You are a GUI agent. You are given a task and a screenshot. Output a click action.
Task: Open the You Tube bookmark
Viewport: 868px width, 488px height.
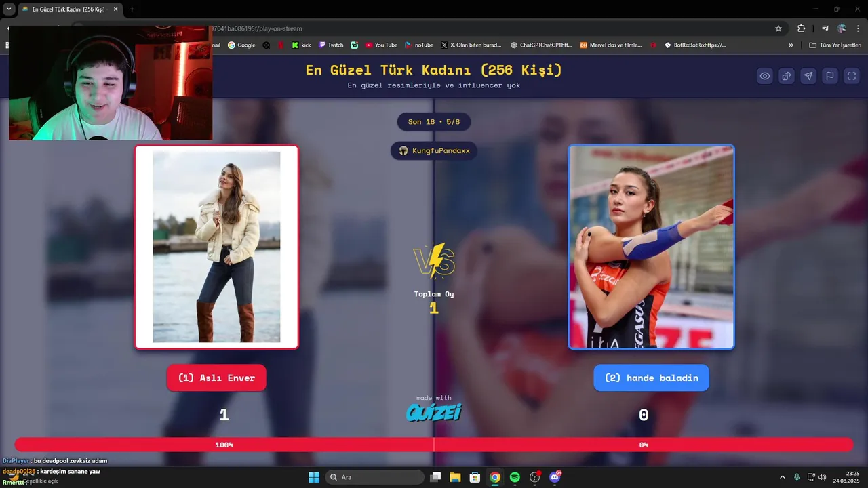[x=382, y=45]
